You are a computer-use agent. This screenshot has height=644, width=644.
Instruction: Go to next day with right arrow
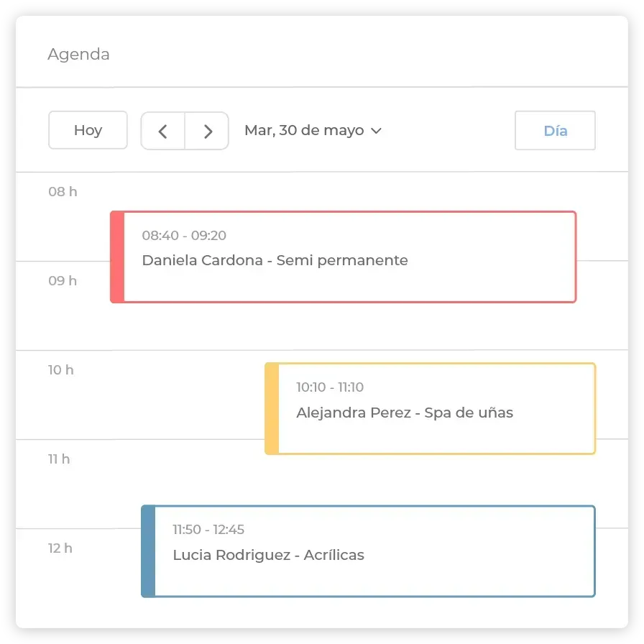point(207,131)
